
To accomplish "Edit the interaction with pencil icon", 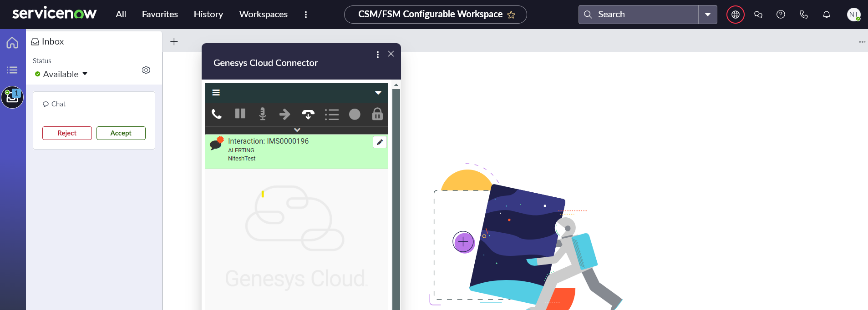I will (380, 142).
